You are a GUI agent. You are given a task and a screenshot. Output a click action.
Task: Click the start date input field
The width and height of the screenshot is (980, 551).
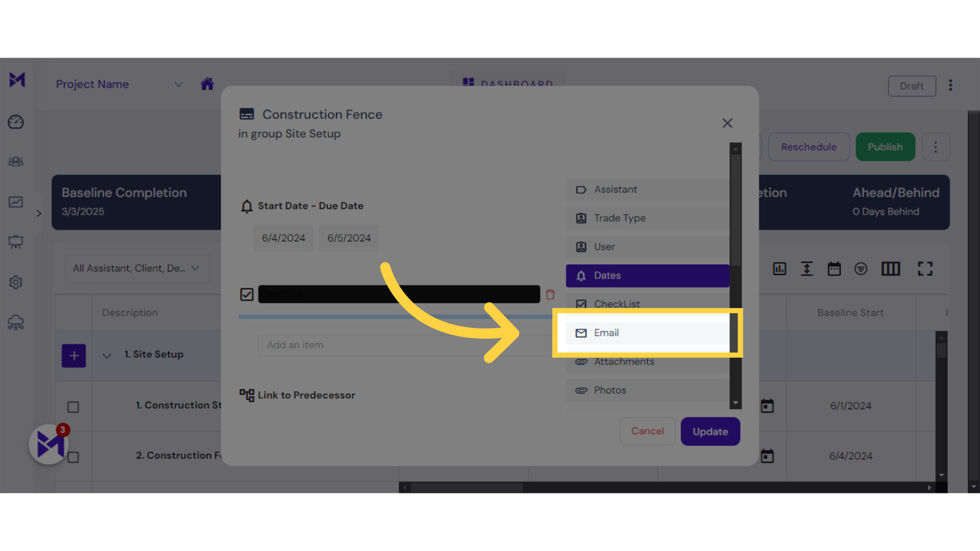283,237
